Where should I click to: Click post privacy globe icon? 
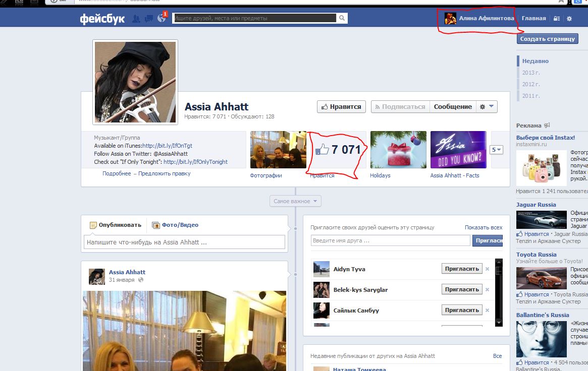(141, 280)
